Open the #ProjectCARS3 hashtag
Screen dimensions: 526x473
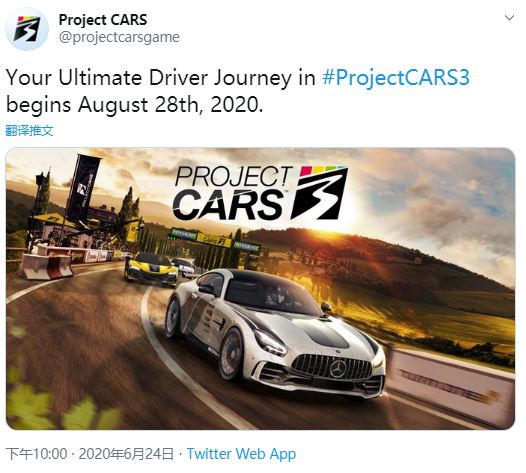(x=396, y=78)
